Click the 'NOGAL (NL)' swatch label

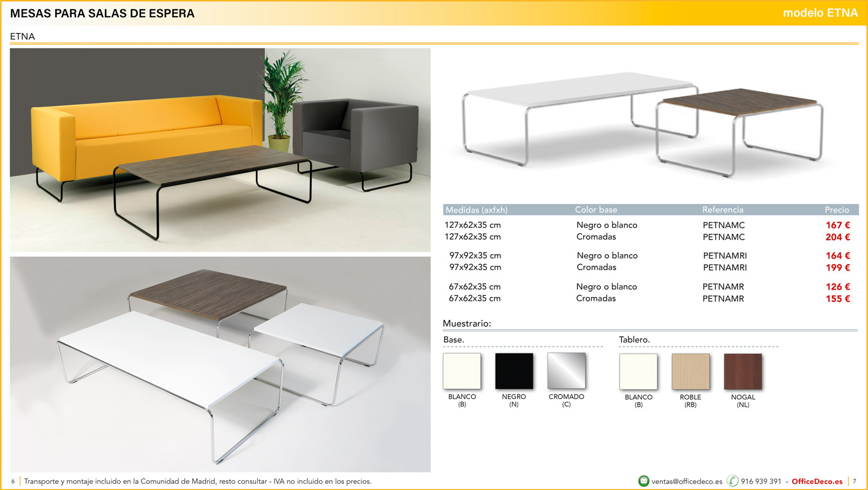[x=743, y=401]
